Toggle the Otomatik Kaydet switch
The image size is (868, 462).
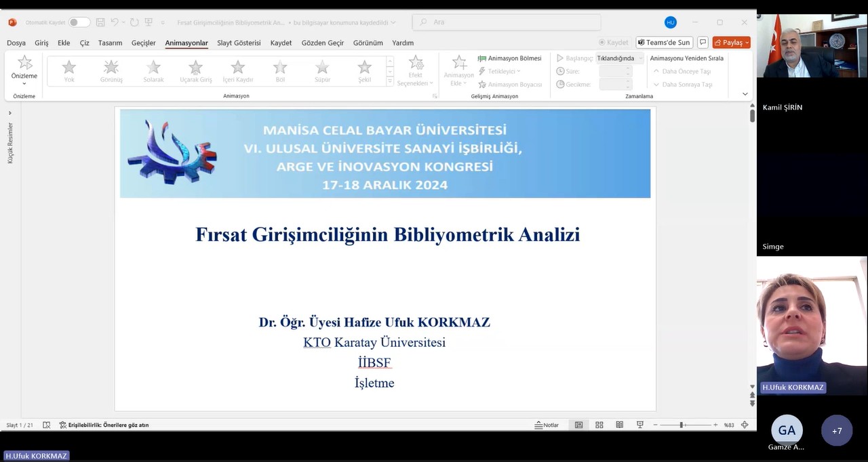[x=79, y=22]
